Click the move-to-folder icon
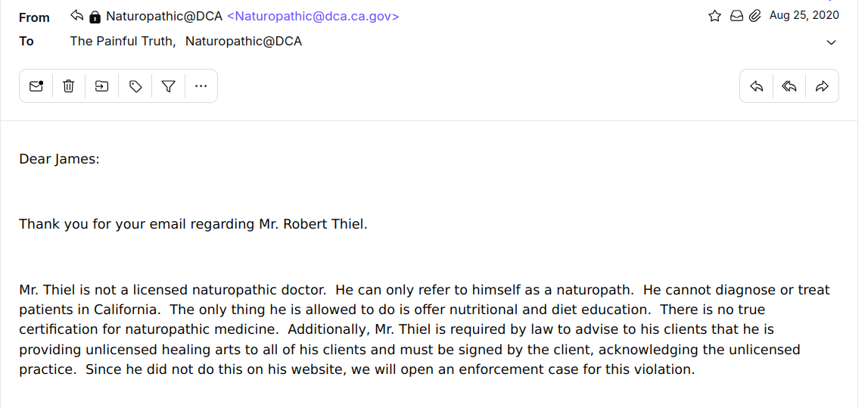868x408 pixels. click(101, 86)
